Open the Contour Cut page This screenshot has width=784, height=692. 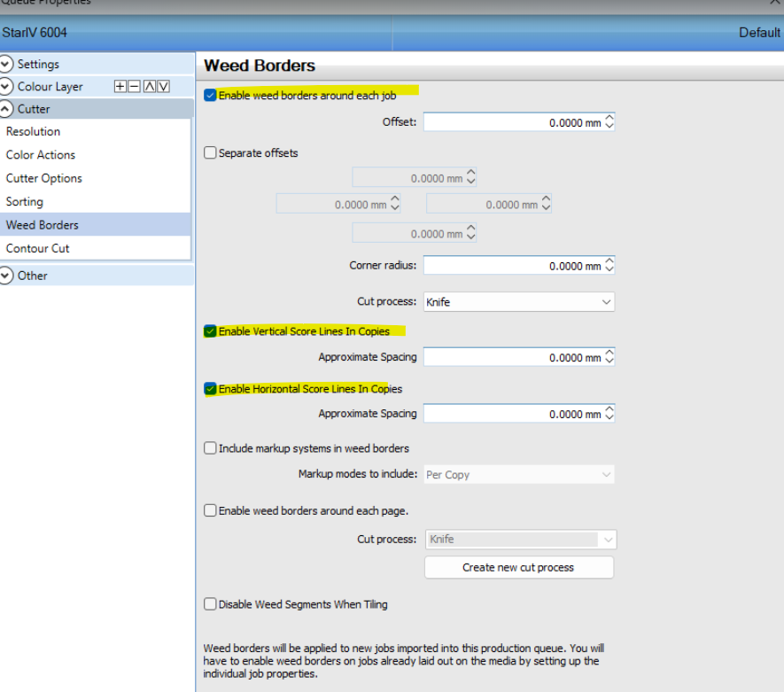[x=95, y=248]
